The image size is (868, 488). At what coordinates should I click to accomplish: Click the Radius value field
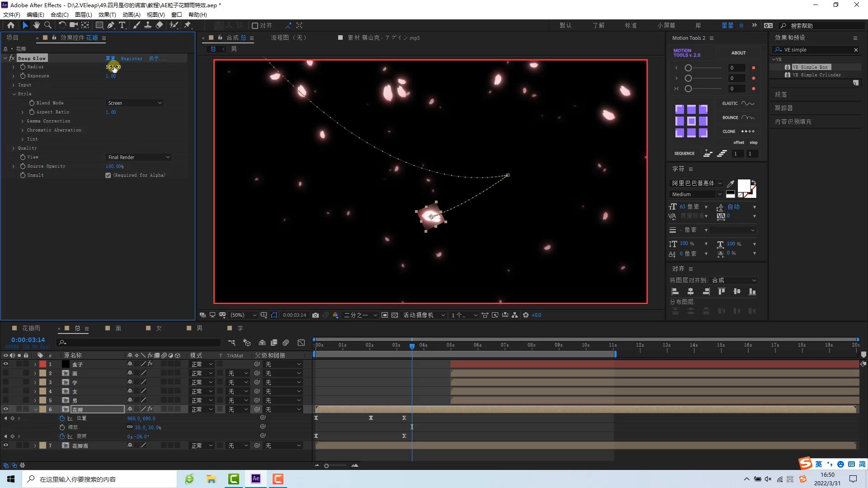[x=113, y=67]
